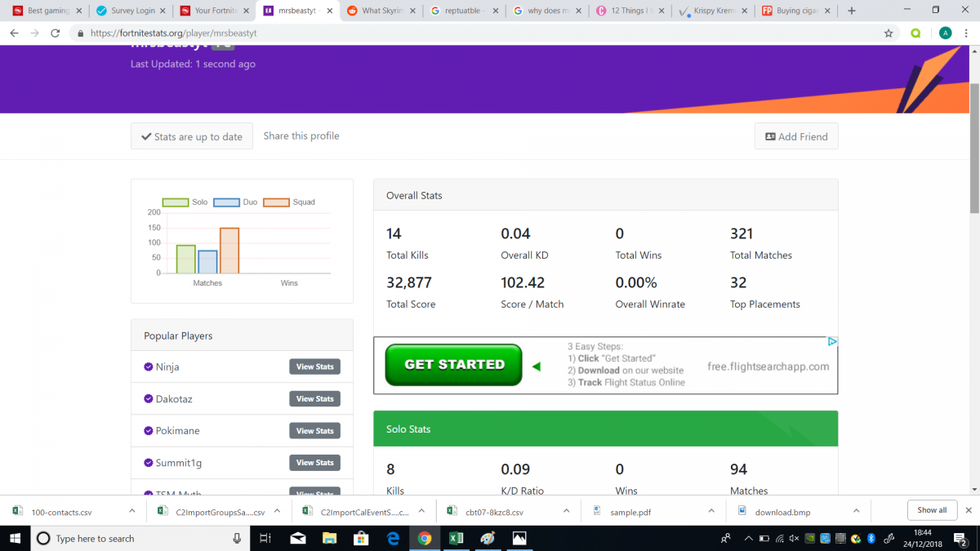The width and height of the screenshot is (980, 551).
Task: Switch to the Buying cigar tab
Action: pyautogui.click(x=795, y=11)
